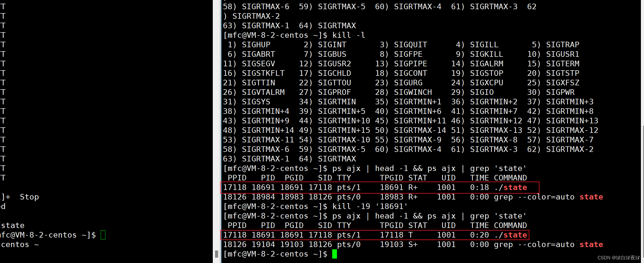
Task: Click the command kill -19 '18691'
Action: pyautogui.click(x=370, y=206)
